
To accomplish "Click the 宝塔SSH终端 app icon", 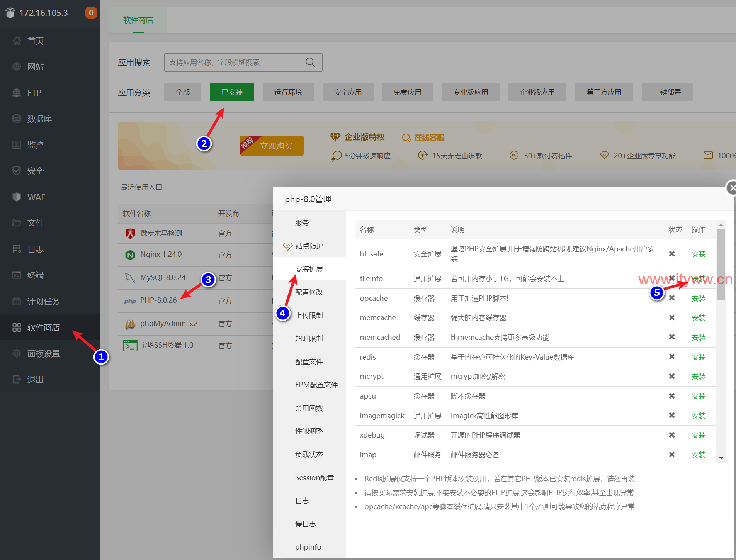I will [x=130, y=345].
